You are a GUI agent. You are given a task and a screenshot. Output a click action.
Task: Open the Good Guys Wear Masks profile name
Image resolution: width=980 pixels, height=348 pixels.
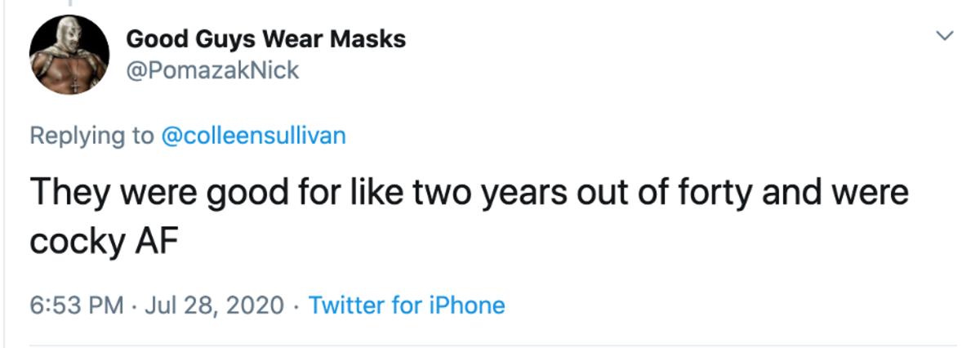pyautogui.click(x=265, y=38)
